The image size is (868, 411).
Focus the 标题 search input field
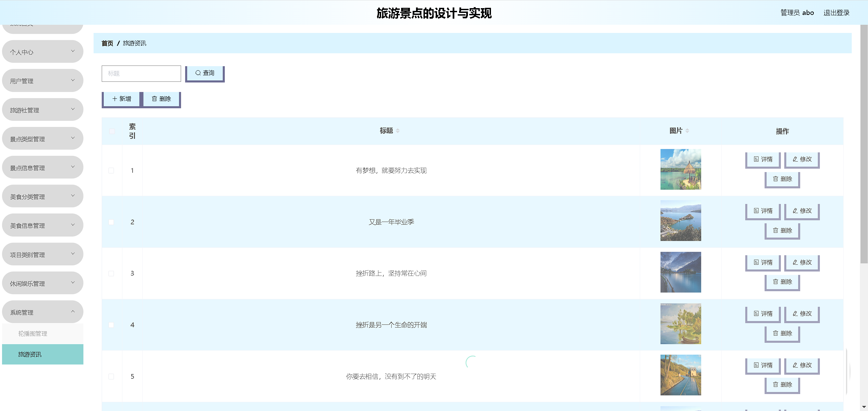[141, 74]
